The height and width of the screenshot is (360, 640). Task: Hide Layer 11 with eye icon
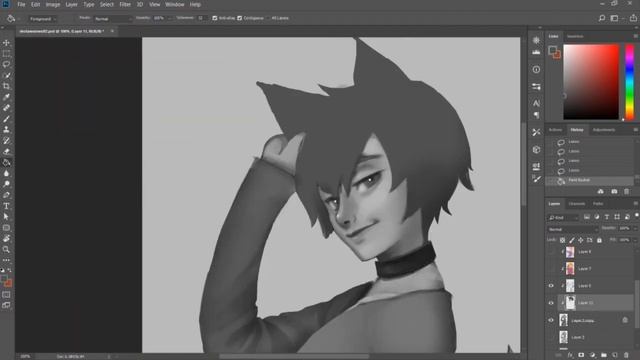point(551,303)
